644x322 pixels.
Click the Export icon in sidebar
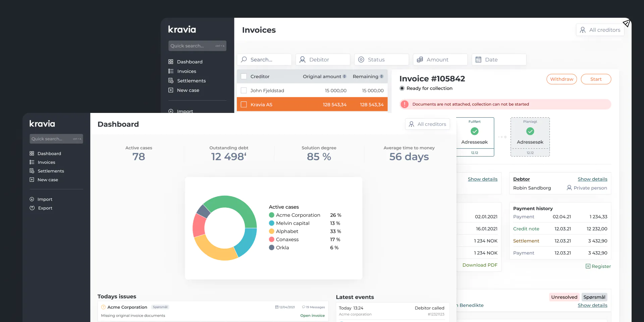[x=32, y=208]
